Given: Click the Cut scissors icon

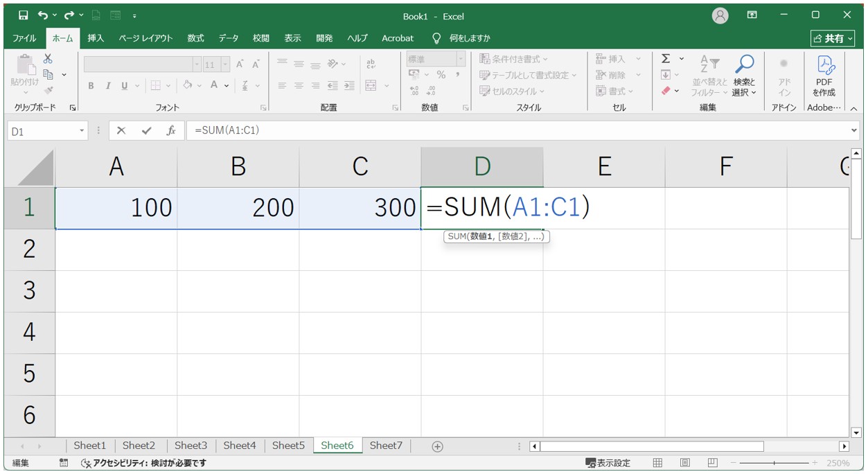Looking at the screenshot, I should pyautogui.click(x=48, y=59).
